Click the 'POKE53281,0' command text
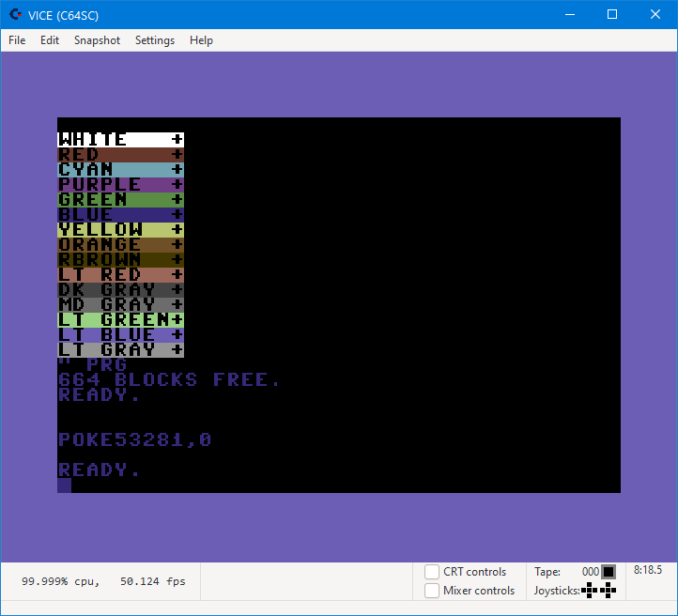Screen dimensions: 678x616 coord(134,440)
